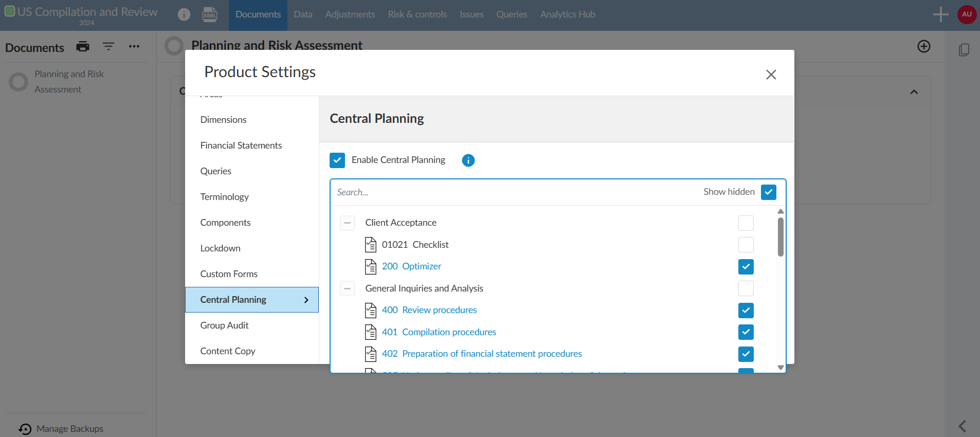Screen dimensions: 980x437
Task: Select Financial Statements in settings list
Action: click(241, 145)
